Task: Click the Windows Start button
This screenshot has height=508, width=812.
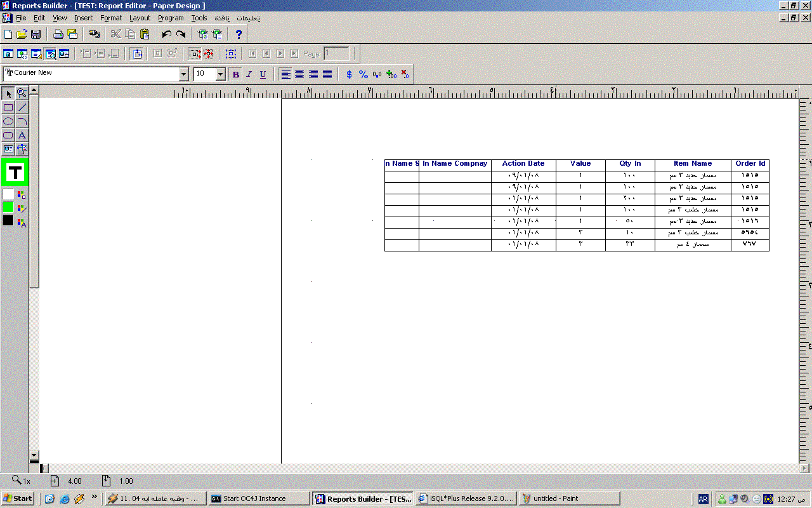Action: pos(18,498)
